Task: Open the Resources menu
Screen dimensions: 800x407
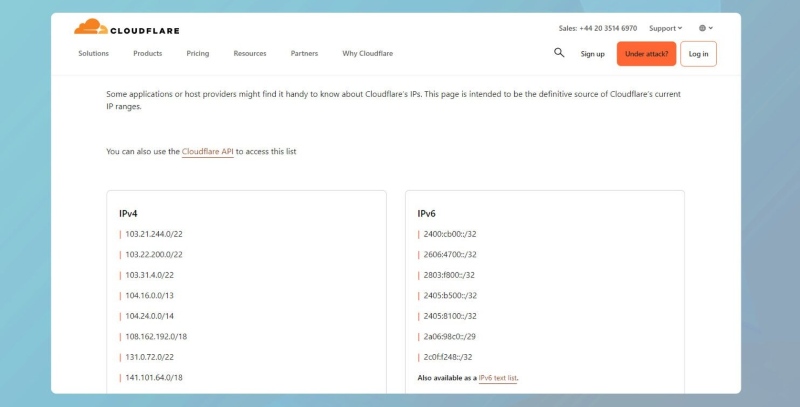Action: pyautogui.click(x=250, y=54)
